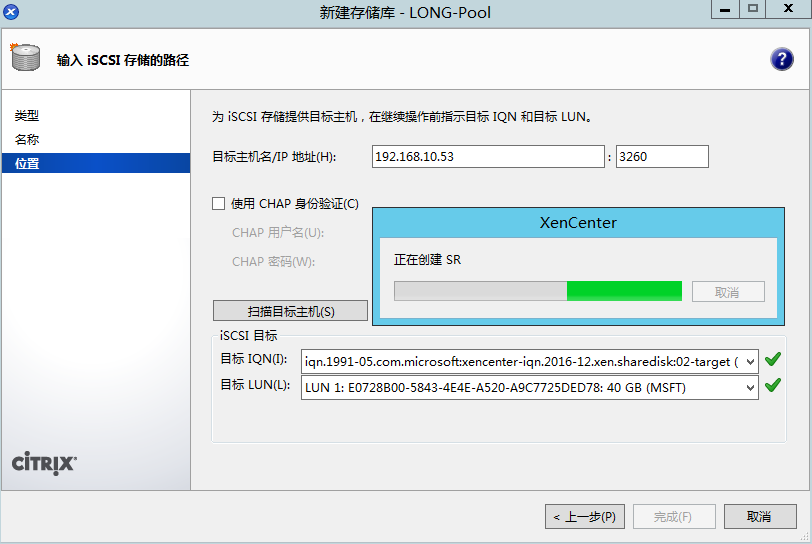Minimize the 新建存储库 window
This screenshot has width=812, height=544.
click(x=726, y=9)
